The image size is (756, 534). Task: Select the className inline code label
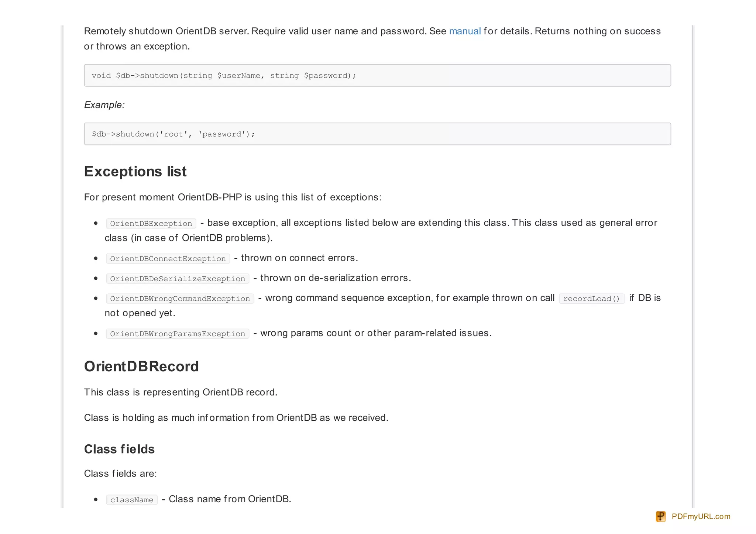coord(132,500)
